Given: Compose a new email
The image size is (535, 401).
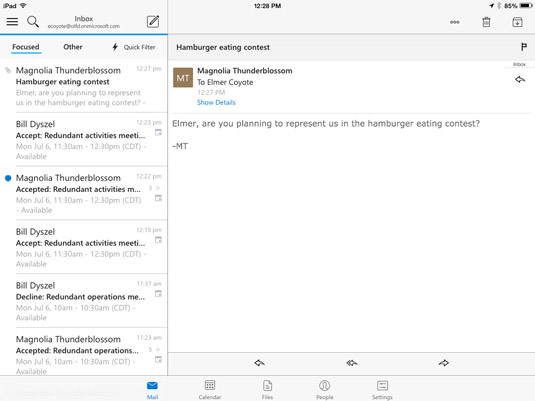Looking at the screenshot, I should (153, 22).
